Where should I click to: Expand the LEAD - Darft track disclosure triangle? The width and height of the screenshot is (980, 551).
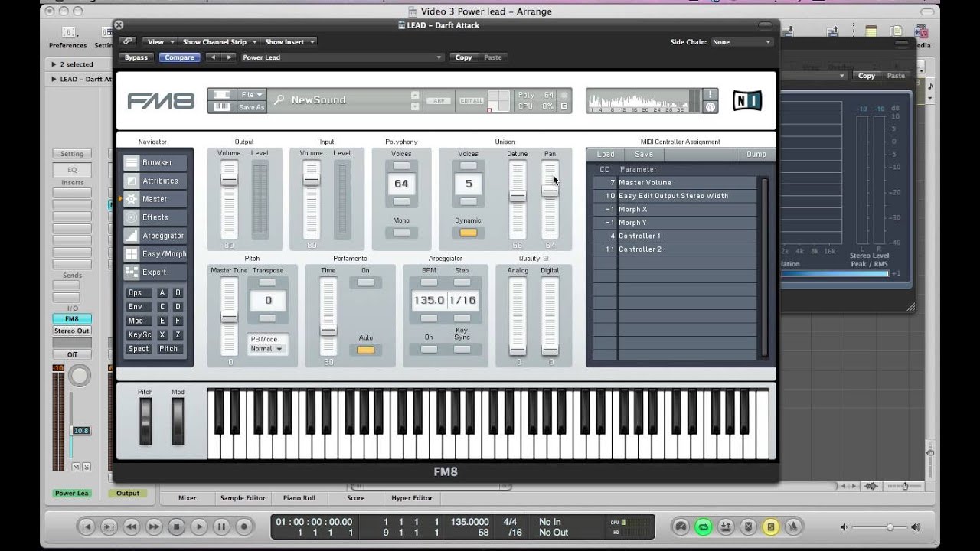[54, 79]
